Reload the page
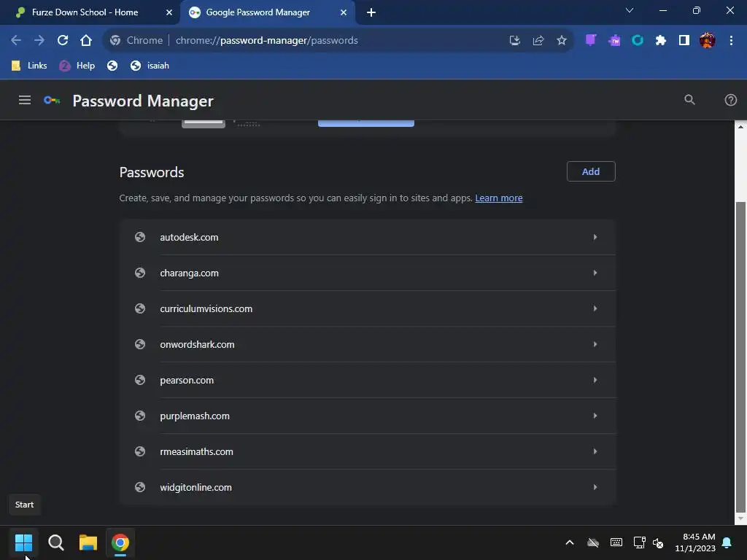This screenshot has width=747, height=560. [x=63, y=41]
